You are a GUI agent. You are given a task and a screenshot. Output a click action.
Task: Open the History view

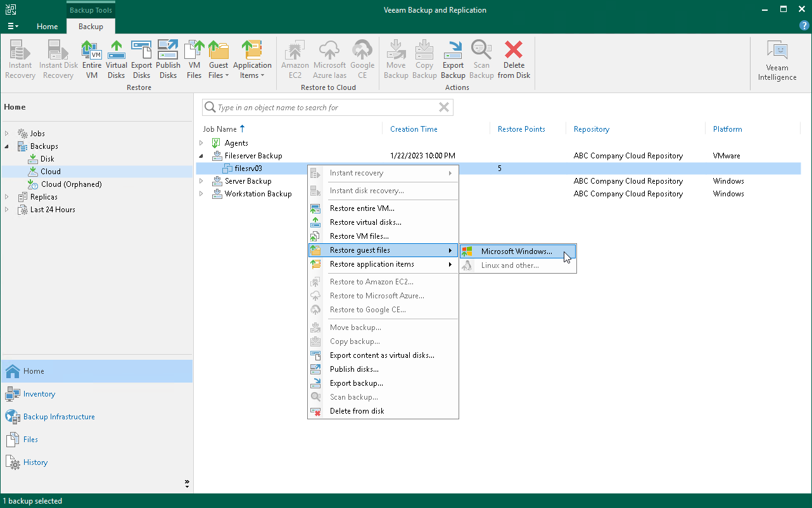pyautogui.click(x=96, y=462)
